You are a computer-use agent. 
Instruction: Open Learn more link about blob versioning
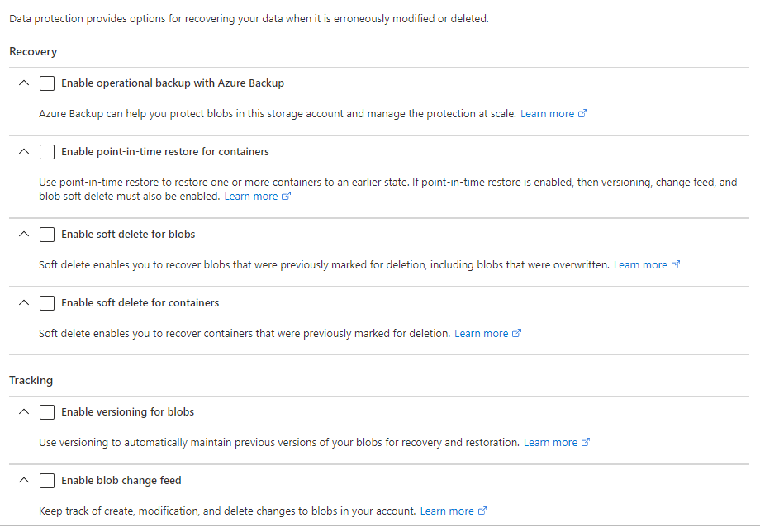[x=550, y=443]
